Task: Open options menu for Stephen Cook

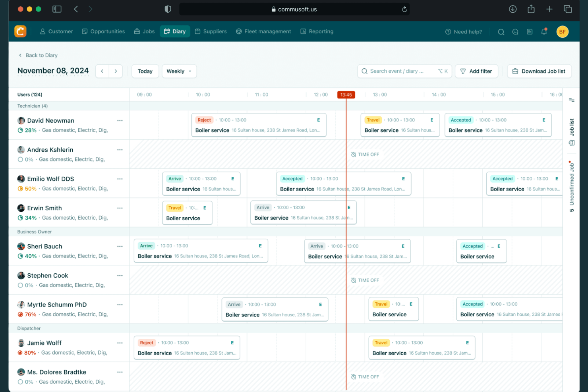Action: click(x=120, y=276)
